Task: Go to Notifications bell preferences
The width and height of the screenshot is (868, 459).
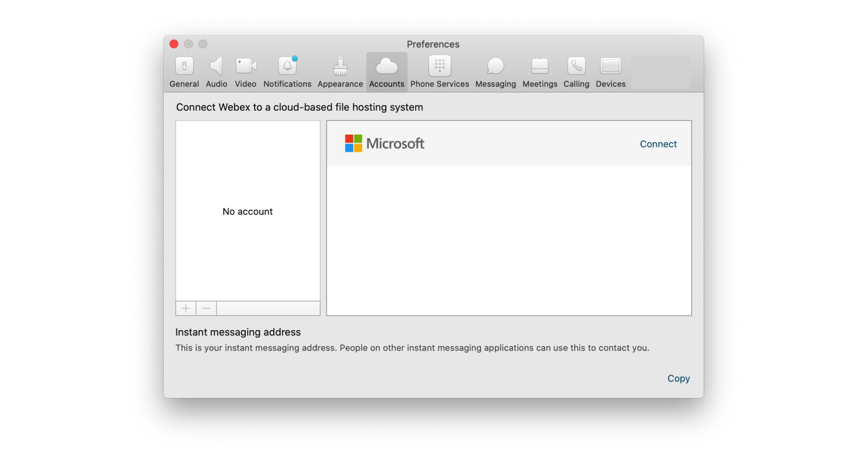Action: tap(287, 72)
